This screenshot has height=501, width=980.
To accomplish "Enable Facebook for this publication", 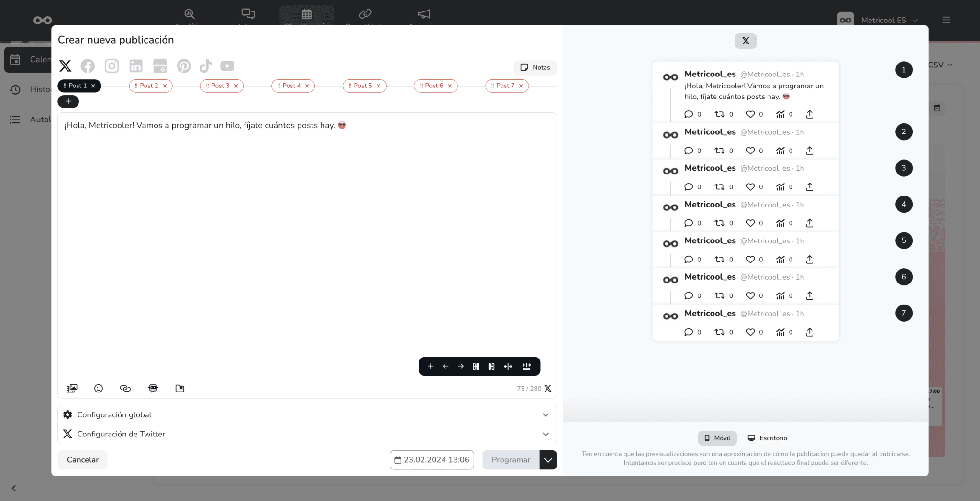I will point(88,66).
